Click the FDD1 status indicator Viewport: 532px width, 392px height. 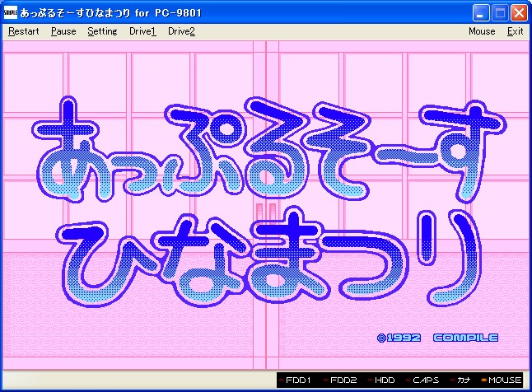click(x=295, y=380)
